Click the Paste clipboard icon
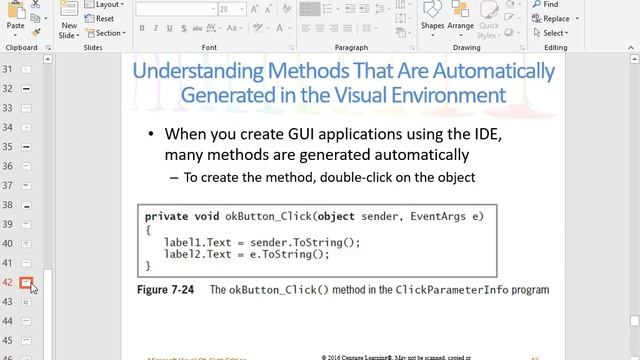 coord(16,9)
